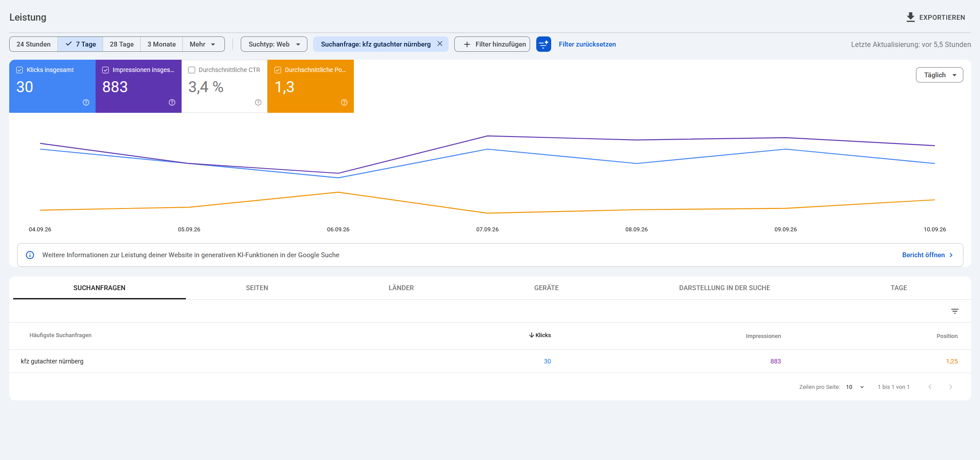Uncheck the Impressionen insgesamt checkbox

tap(106, 70)
